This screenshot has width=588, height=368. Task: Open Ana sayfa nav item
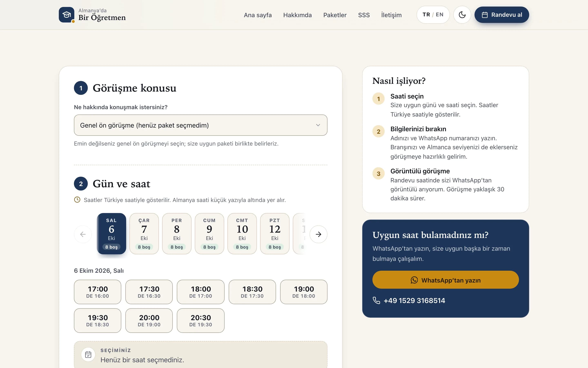(257, 15)
